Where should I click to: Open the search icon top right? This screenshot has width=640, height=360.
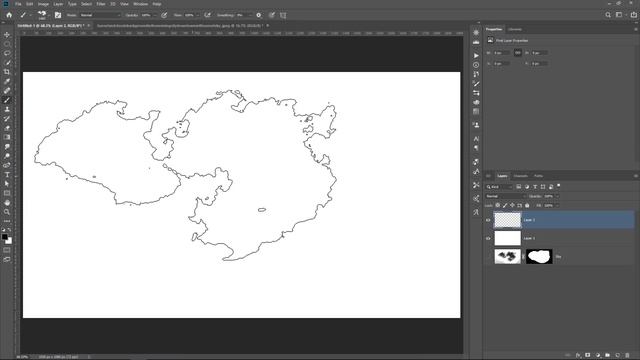pos(608,15)
